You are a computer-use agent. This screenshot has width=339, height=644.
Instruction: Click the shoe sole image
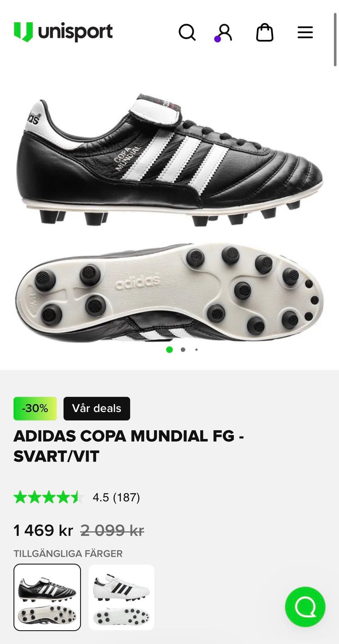tap(169, 292)
